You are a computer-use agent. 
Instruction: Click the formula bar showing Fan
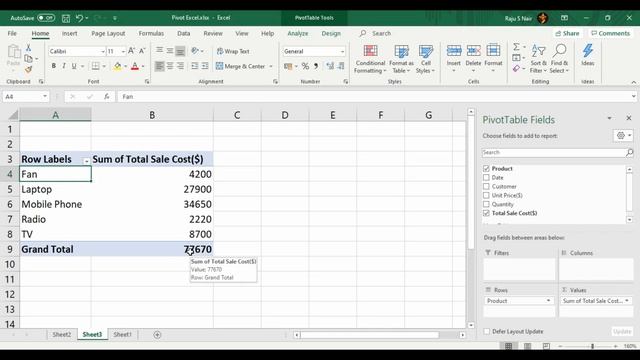pyautogui.click(x=376, y=97)
